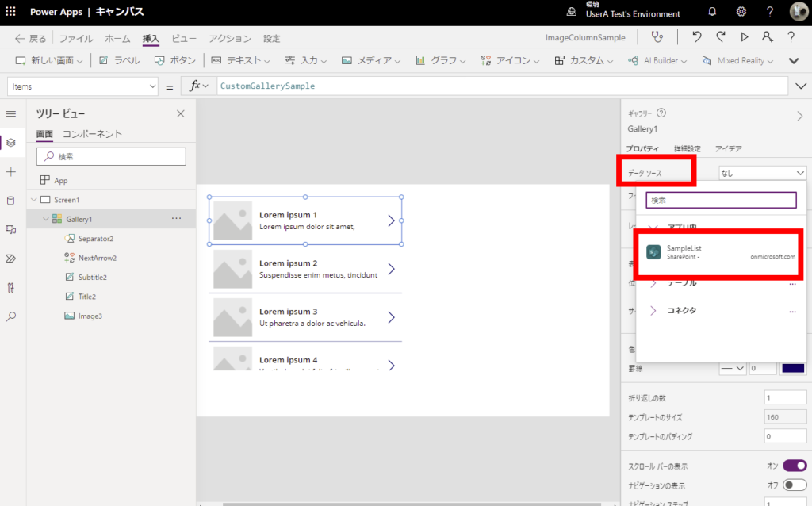Open the AI Builder dropdown

click(x=657, y=60)
